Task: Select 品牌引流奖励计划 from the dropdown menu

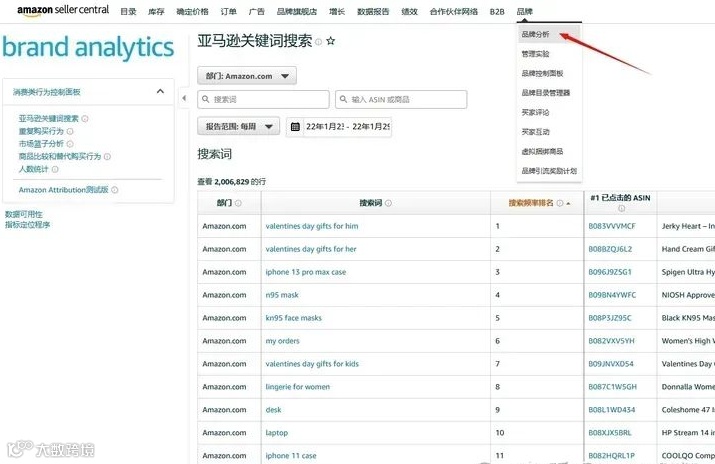Action: point(549,171)
